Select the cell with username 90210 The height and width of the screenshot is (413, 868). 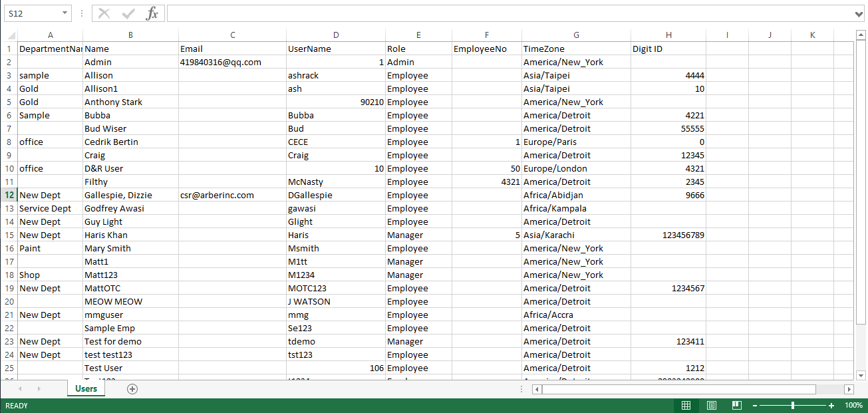(336, 102)
